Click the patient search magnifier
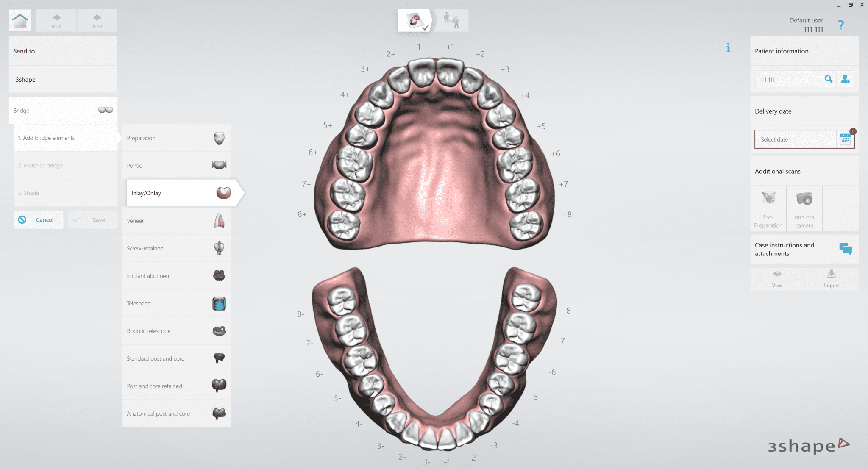 pos(828,79)
